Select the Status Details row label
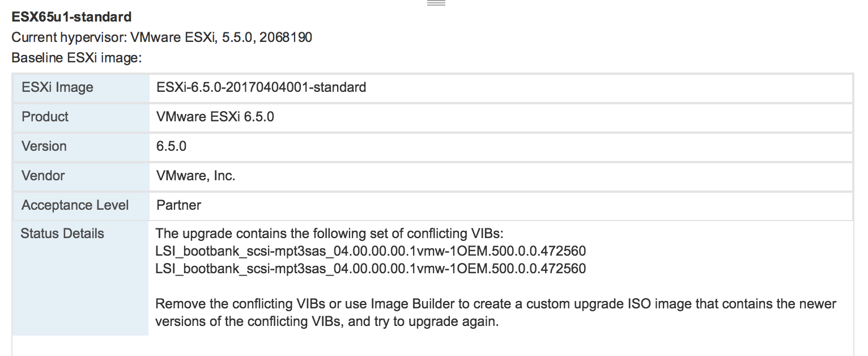Viewport: 868px width, 356px height. tap(62, 234)
